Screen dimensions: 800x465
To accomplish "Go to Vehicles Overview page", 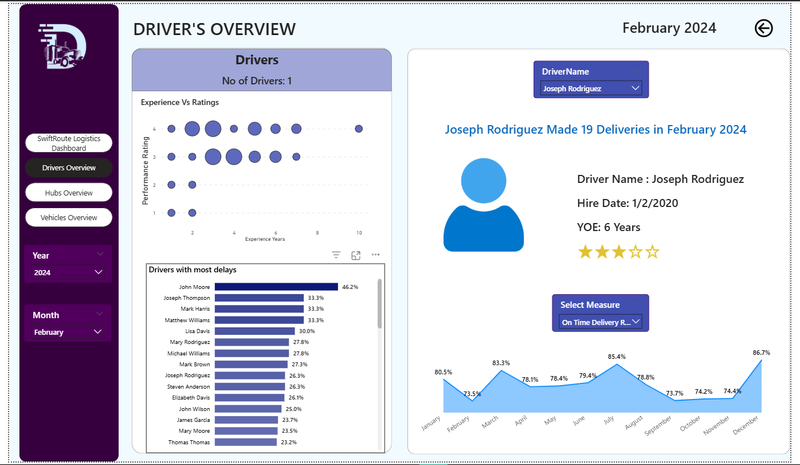I will coord(69,217).
